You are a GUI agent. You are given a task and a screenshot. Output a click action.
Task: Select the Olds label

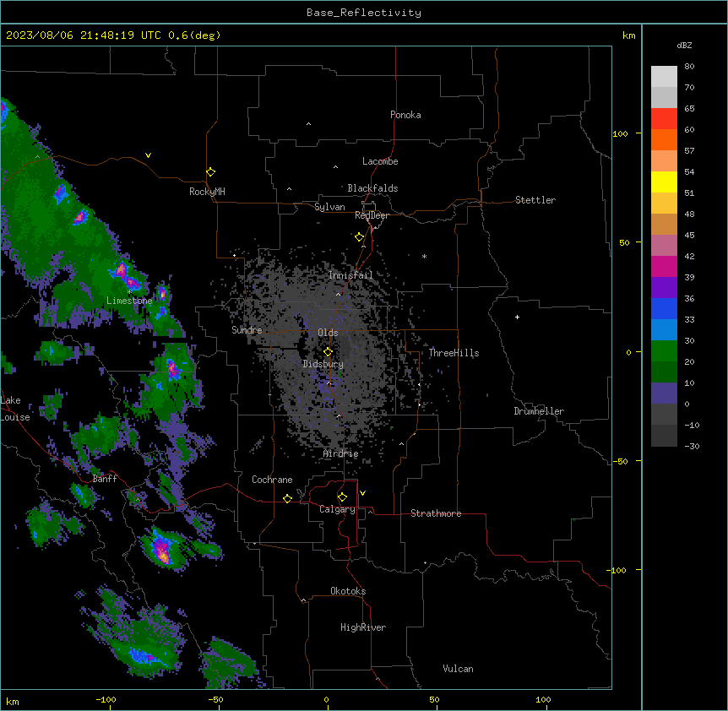click(x=328, y=333)
